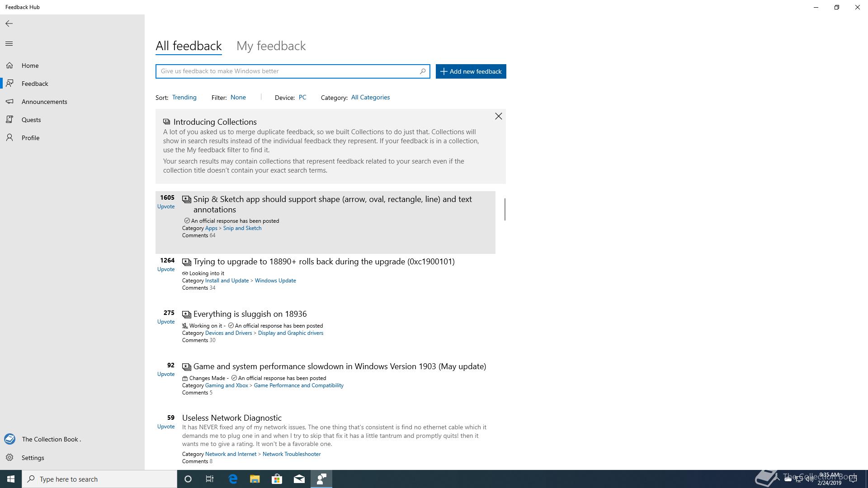Image resolution: width=868 pixels, height=488 pixels.
Task: Click the feedback list scrollbar thumb
Action: coord(505,209)
